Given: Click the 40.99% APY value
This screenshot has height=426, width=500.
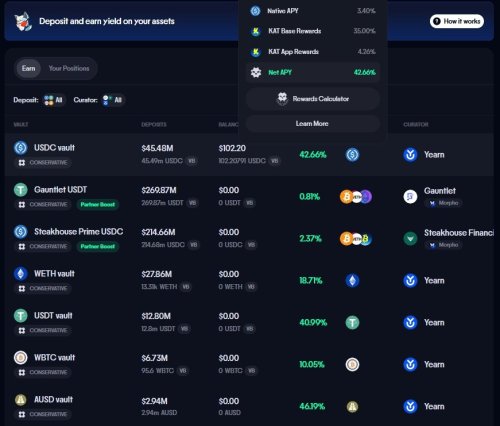Looking at the screenshot, I should [x=313, y=323].
